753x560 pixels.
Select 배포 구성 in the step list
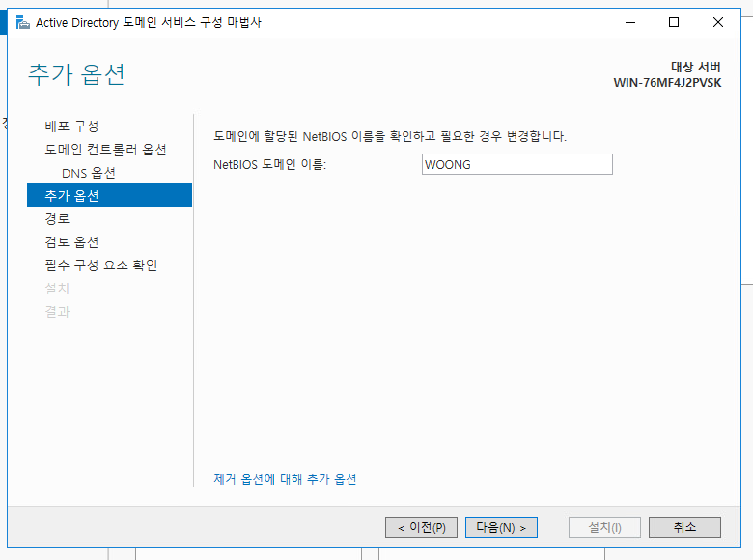[x=71, y=126]
